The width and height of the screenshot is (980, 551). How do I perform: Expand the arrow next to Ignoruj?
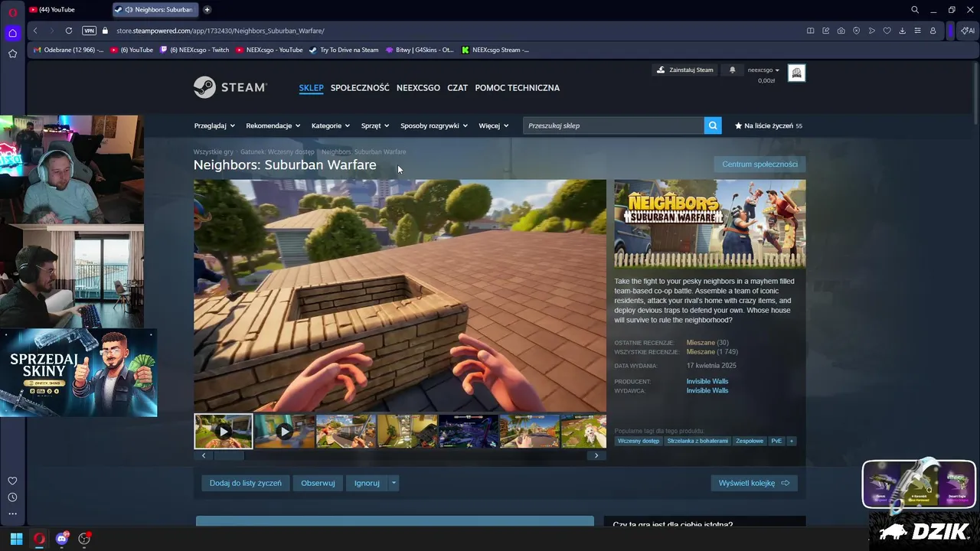click(x=394, y=483)
